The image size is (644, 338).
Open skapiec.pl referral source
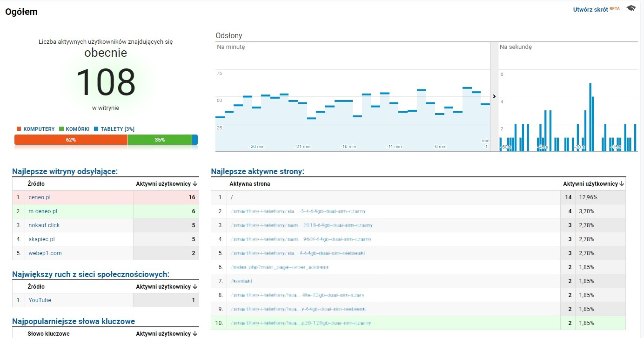[41, 239]
